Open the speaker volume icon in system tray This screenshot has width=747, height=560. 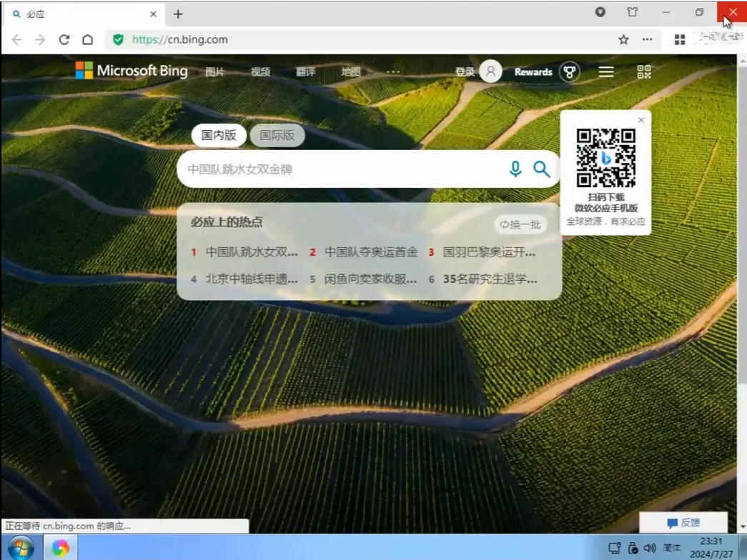click(x=650, y=547)
